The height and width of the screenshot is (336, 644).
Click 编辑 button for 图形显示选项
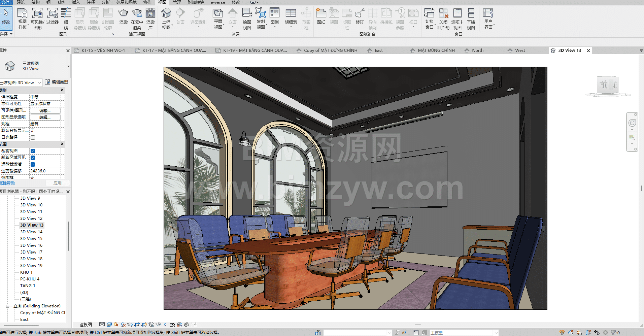(45, 117)
